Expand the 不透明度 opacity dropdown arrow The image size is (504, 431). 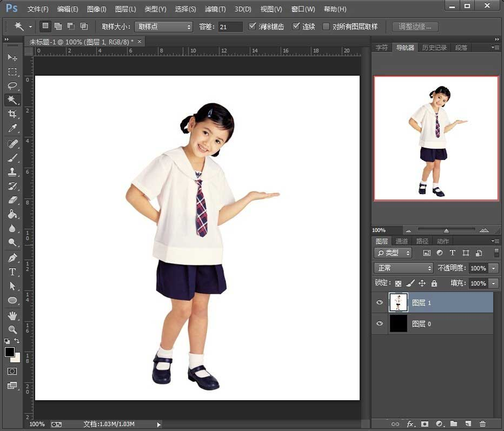(493, 268)
